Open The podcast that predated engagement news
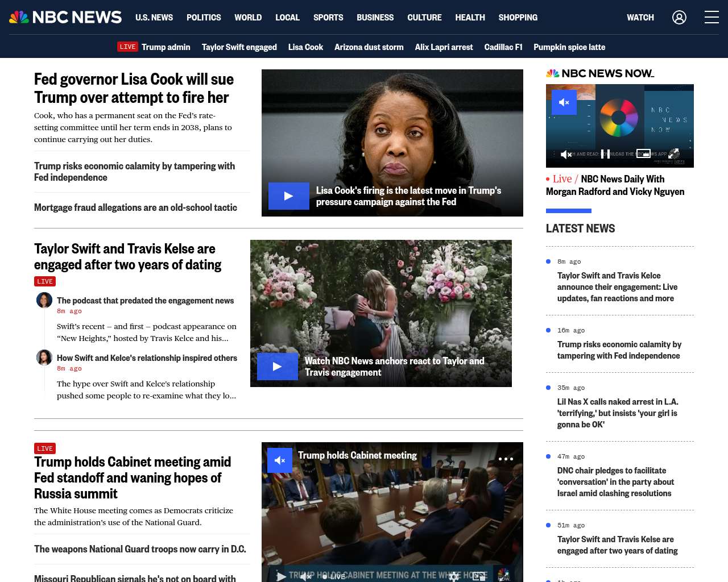The image size is (728, 582). (145, 301)
